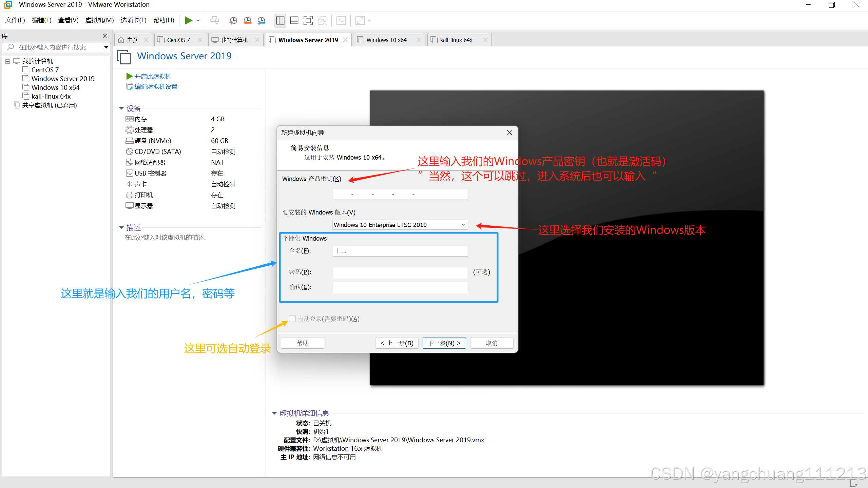Viewport: 868px width, 488px height.
Task: Open Windows version dropdown in wizard
Action: click(x=463, y=225)
